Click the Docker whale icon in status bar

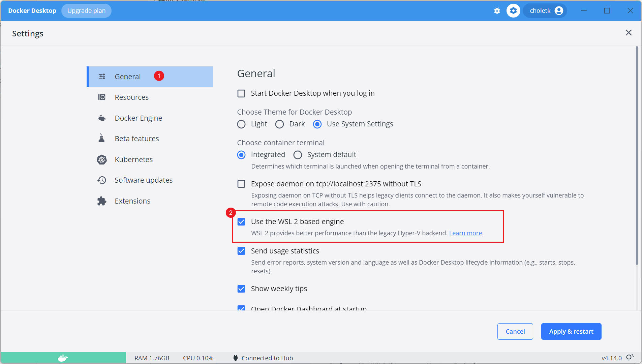[x=63, y=358]
